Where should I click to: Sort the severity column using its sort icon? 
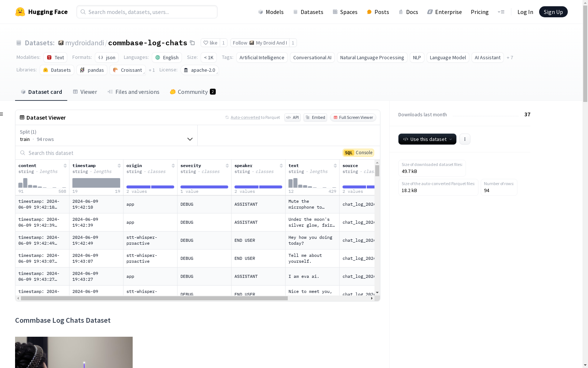227,166
